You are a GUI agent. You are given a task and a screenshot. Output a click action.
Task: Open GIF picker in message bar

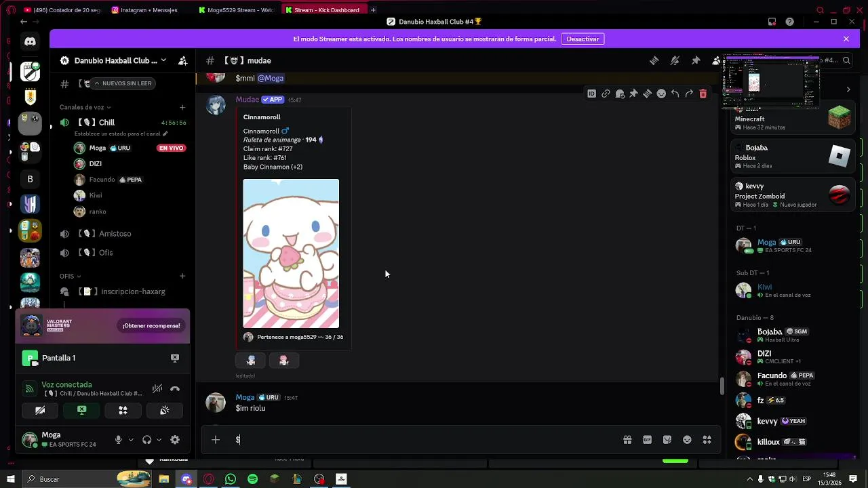(x=647, y=440)
